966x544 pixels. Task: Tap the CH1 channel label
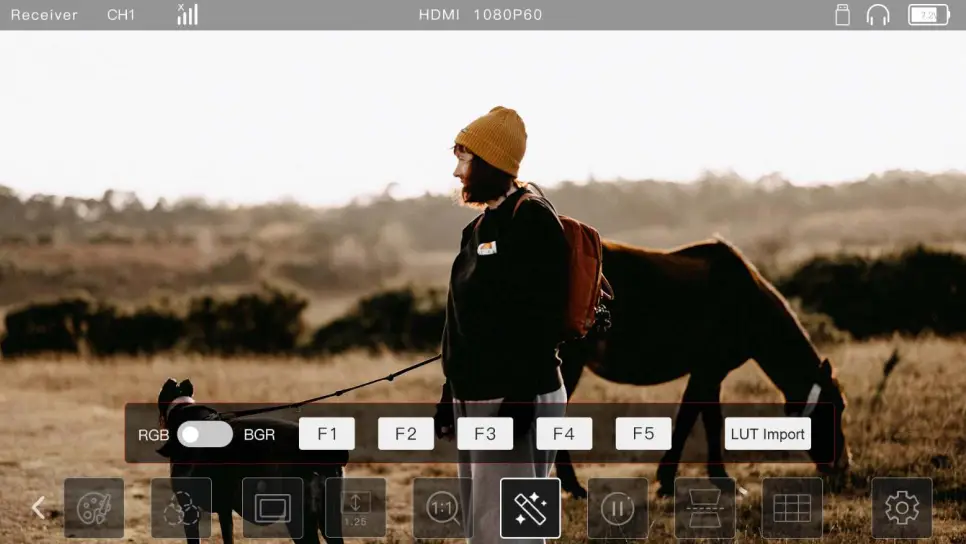pos(121,15)
